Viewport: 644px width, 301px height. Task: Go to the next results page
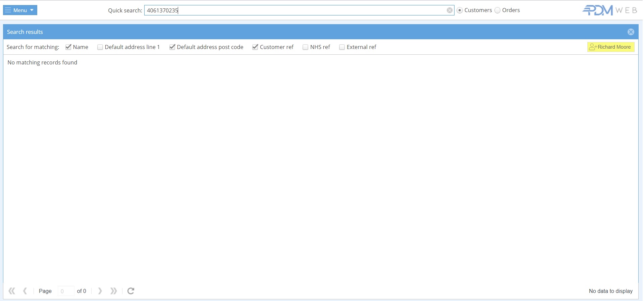[x=100, y=291]
